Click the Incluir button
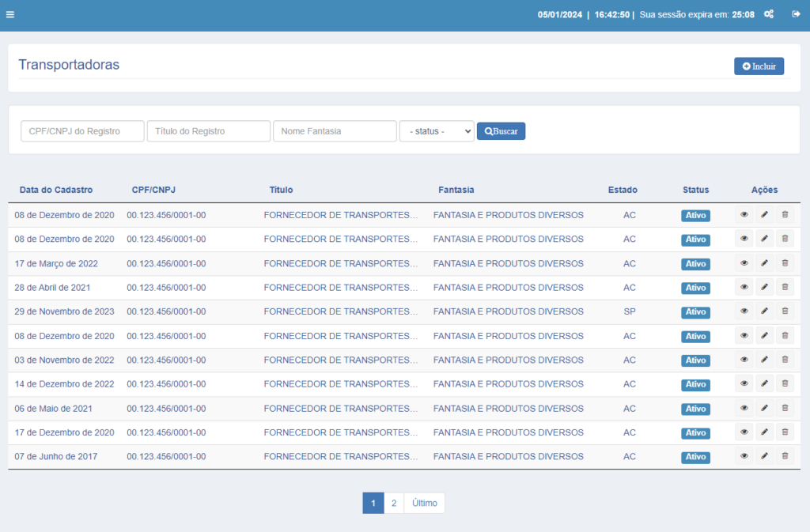810x532 pixels. coord(759,66)
